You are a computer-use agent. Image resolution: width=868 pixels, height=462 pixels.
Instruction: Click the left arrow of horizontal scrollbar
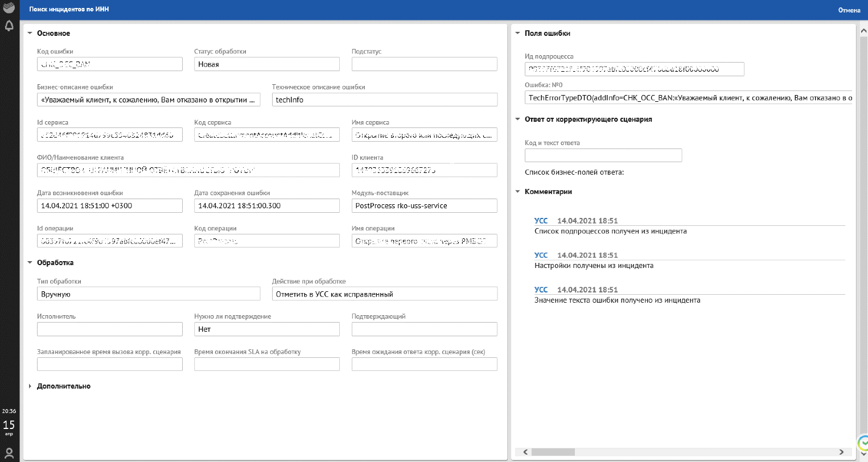[525, 452]
